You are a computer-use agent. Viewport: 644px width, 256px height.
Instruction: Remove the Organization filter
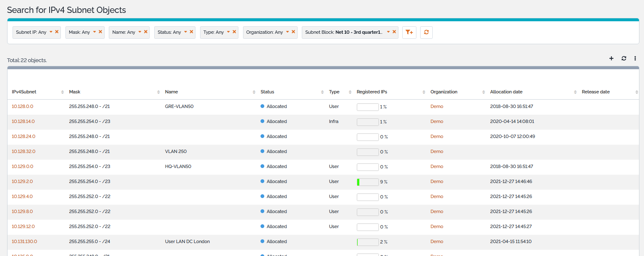coord(293,32)
